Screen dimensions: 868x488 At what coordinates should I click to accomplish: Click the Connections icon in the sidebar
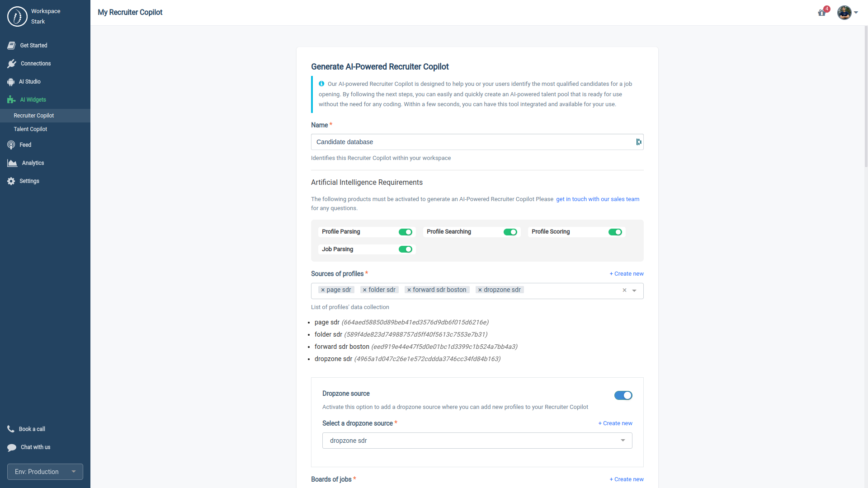pyautogui.click(x=12, y=63)
